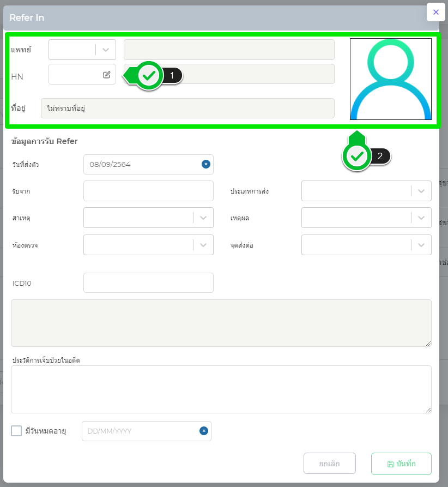Click the green checkmark marker number 1
The width and height of the screenshot is (448, 487).
149,76
